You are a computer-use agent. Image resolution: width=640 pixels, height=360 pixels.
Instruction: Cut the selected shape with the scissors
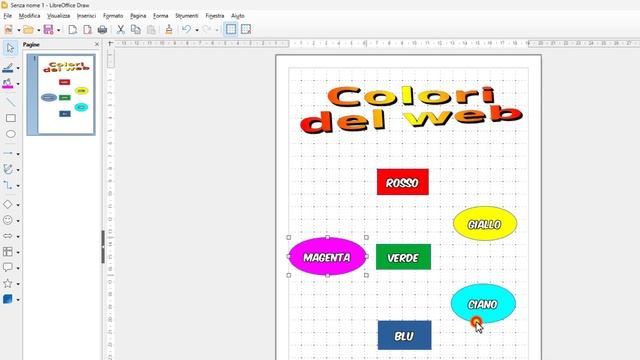(120, 29)
